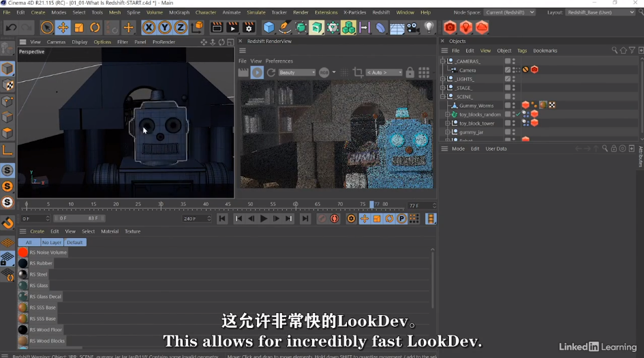Image resolution: width=644 pixels, height=358 pixels.
Task: Switch to Texture mode checkerboard icon
Action: [7, 85]
